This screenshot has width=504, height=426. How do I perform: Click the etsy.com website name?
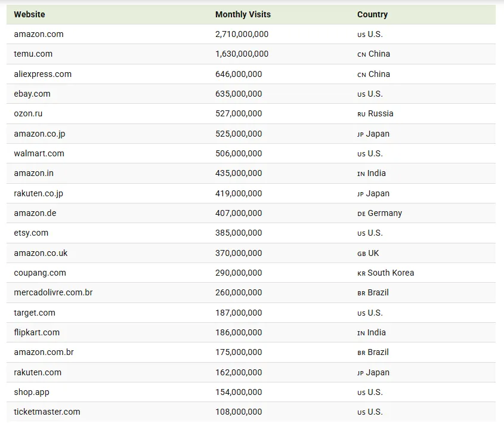tap(31, 233)
